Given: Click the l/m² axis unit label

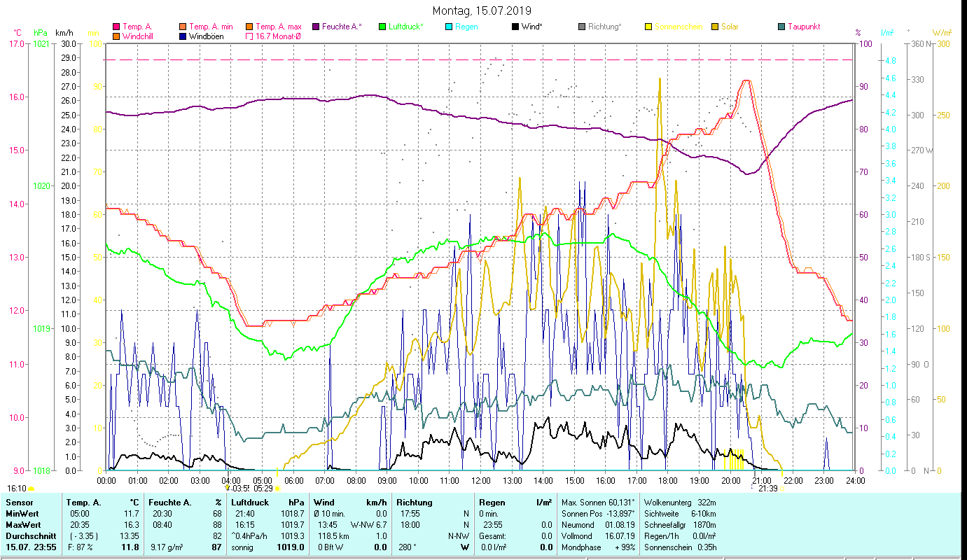Looking at the screenshot, I should pyautogui.click(x=887, y=33).
